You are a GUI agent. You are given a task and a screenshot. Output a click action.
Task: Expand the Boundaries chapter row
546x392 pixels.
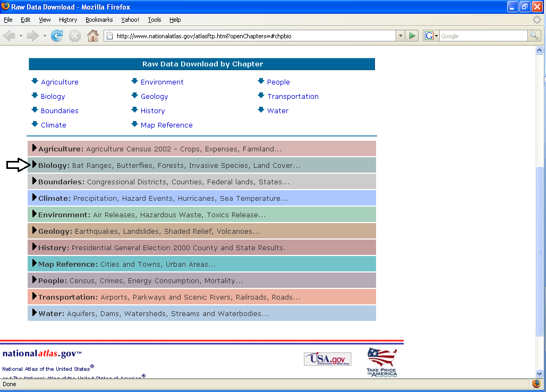coord(202,181)
